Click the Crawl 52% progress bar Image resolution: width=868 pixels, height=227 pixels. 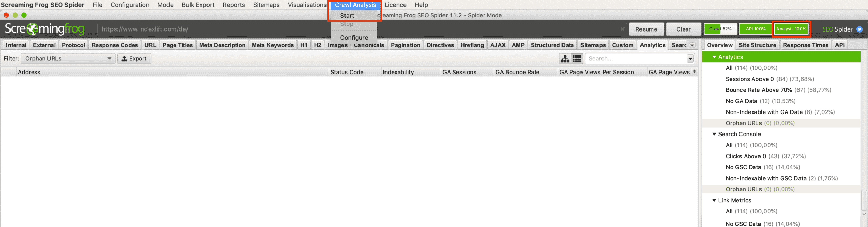721,29
